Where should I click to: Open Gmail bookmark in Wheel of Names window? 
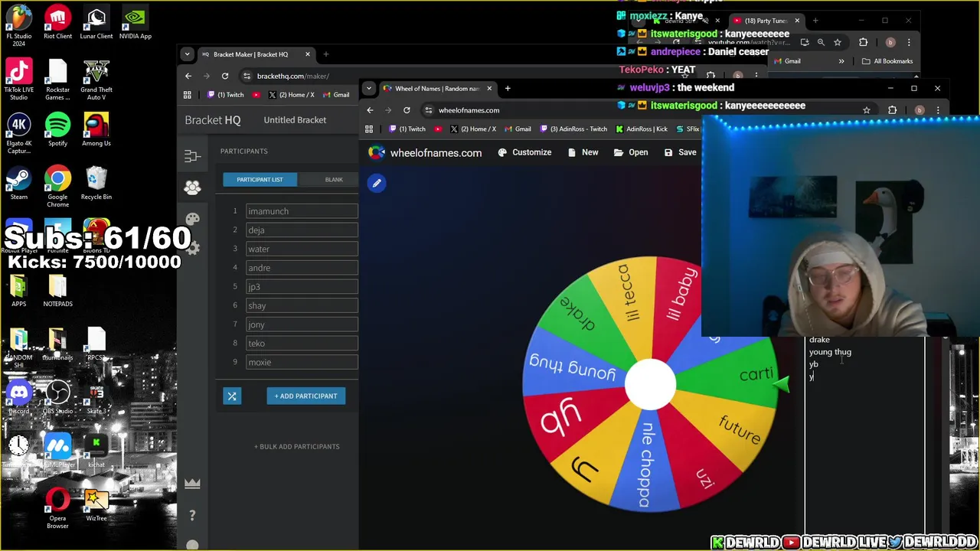(x=517, y=129)
